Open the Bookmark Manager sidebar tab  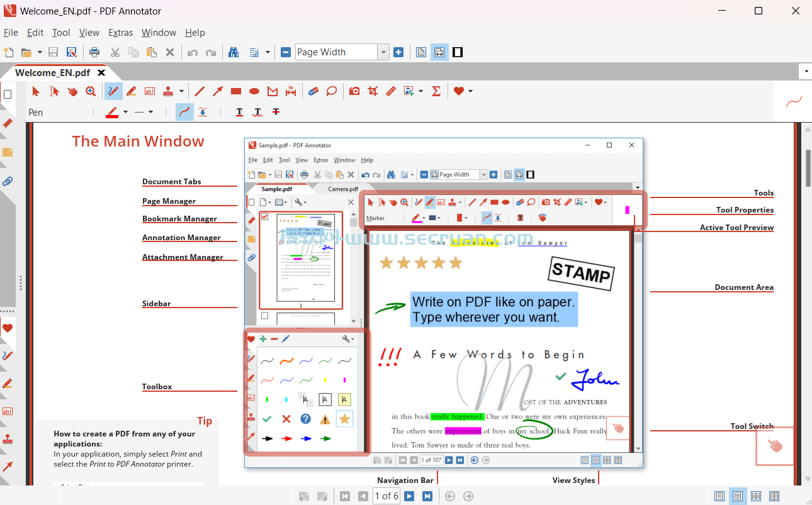coord(8,123)
